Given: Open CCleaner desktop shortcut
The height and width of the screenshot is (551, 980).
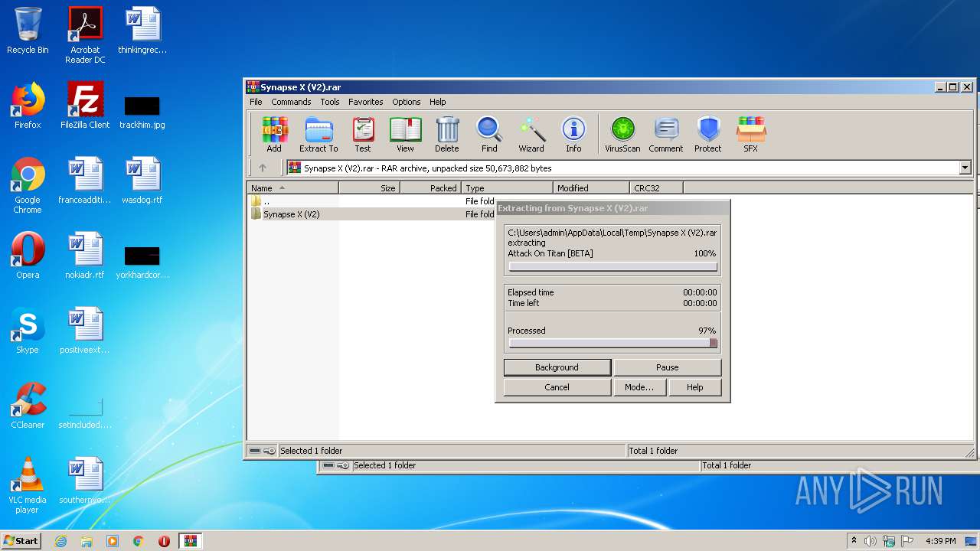Looking at the screenshot, I should (x=28, y=406).
